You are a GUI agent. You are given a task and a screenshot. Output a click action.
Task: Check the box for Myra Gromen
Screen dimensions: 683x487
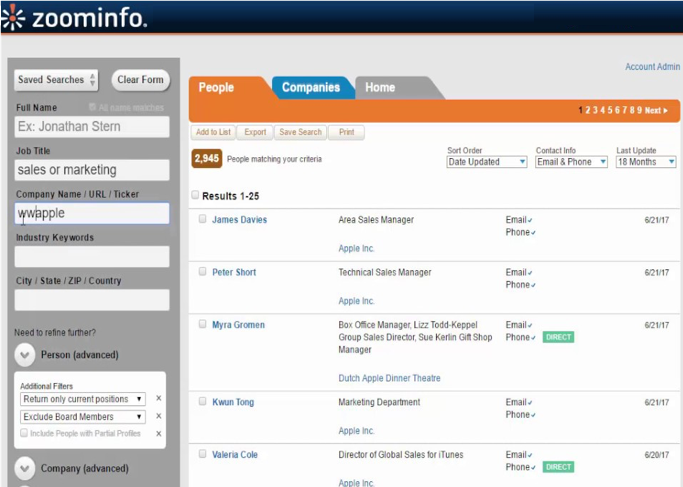[203, 324]
